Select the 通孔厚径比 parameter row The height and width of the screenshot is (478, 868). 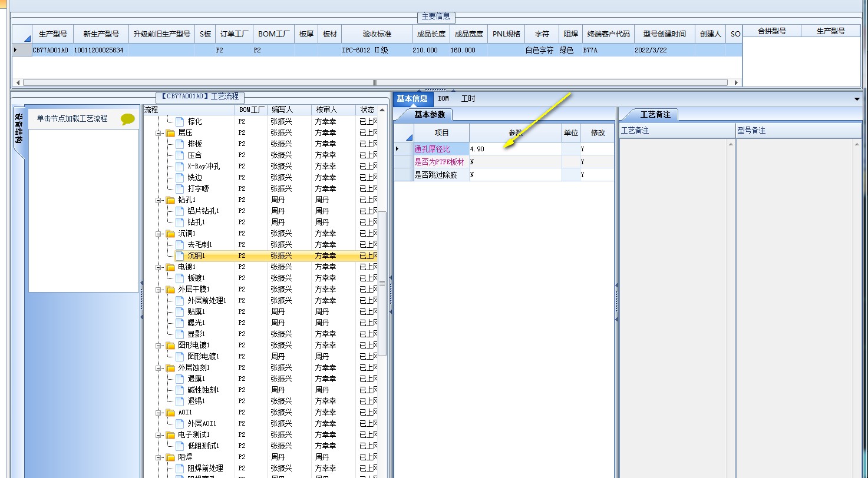[x=504, y=149]
